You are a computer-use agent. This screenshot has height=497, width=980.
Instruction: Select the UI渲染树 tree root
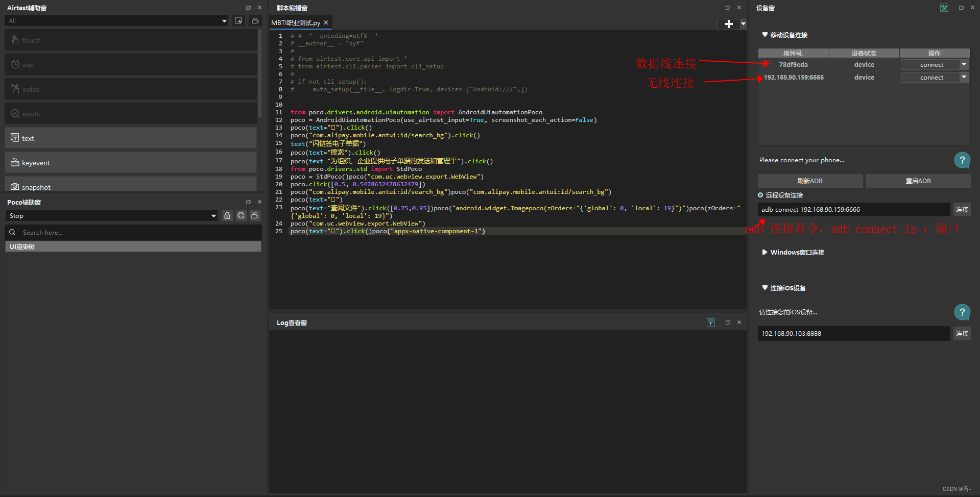pyautogui.click(x=133, y=247)
